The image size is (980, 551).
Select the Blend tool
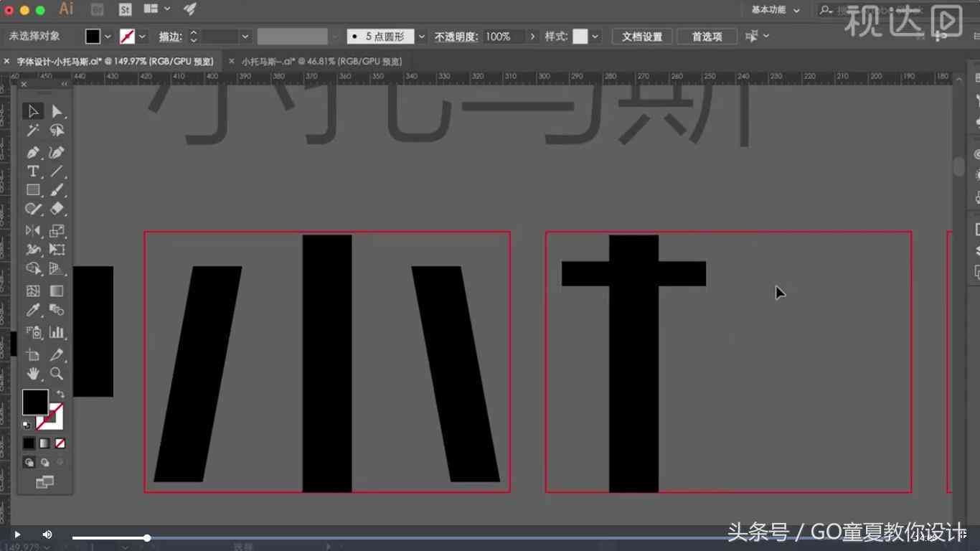pos(57,310)
